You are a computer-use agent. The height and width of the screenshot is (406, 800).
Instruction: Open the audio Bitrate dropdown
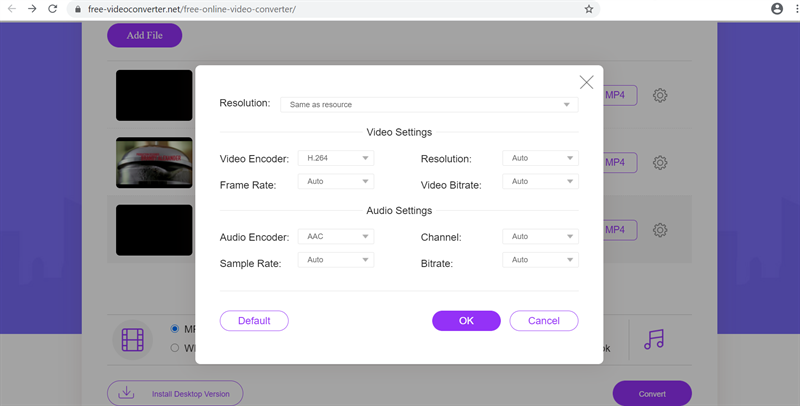[x=540, y=260]
